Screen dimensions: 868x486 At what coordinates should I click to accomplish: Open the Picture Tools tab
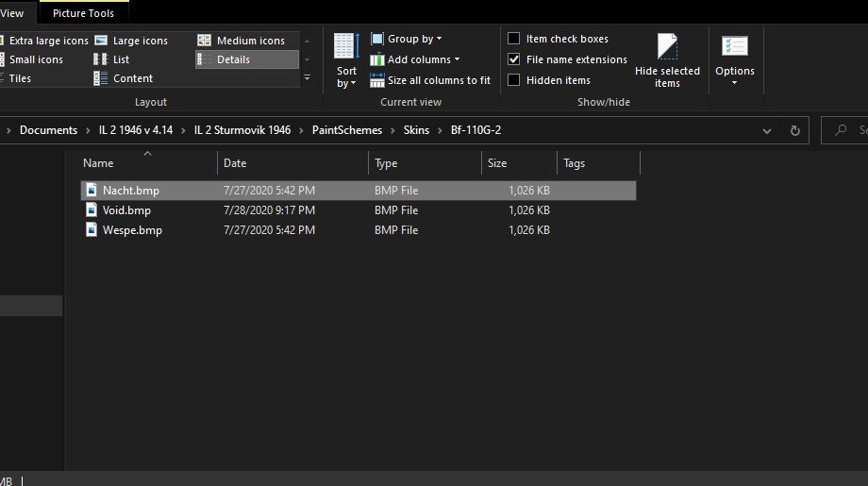[x=84, y=12]
